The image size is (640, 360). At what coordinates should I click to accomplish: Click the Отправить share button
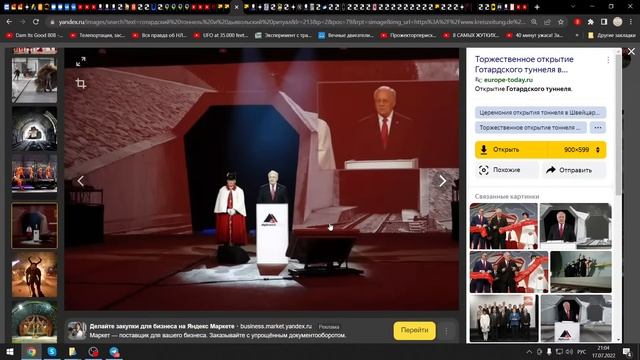[574, 170]
